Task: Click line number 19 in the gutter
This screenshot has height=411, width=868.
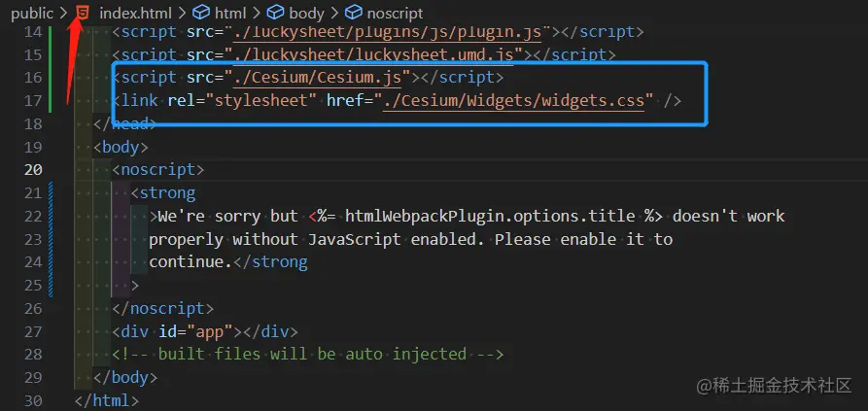Action: tap(33, 147)
